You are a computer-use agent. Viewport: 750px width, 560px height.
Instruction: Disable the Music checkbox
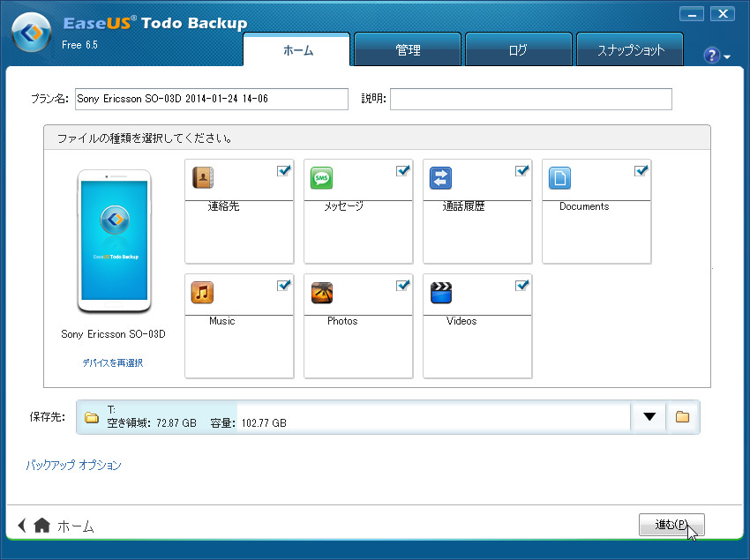click(283, 284)
